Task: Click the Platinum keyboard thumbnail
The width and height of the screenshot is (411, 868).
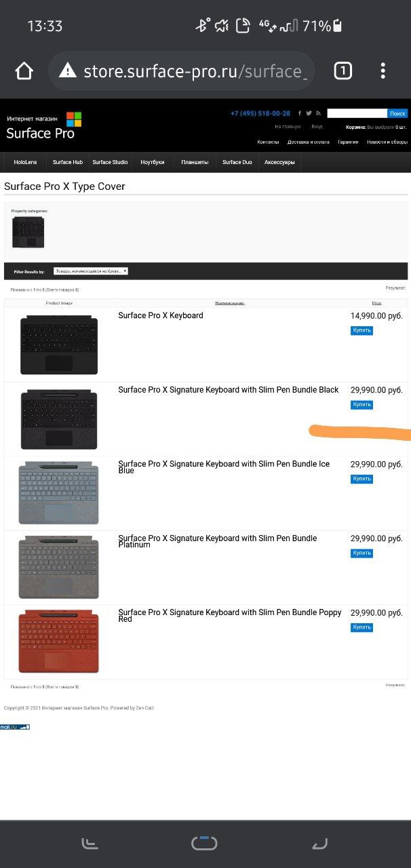Action: (x=59, y=568)
